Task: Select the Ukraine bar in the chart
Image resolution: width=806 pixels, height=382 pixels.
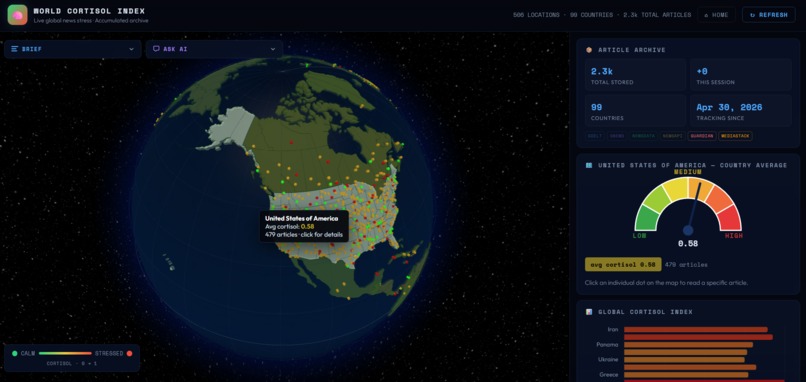Action: pos(684,359)
